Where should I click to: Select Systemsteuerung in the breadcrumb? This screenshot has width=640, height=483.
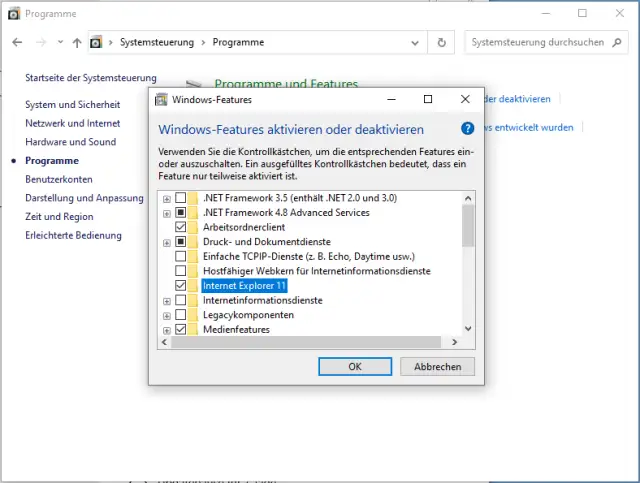point(157,42)
